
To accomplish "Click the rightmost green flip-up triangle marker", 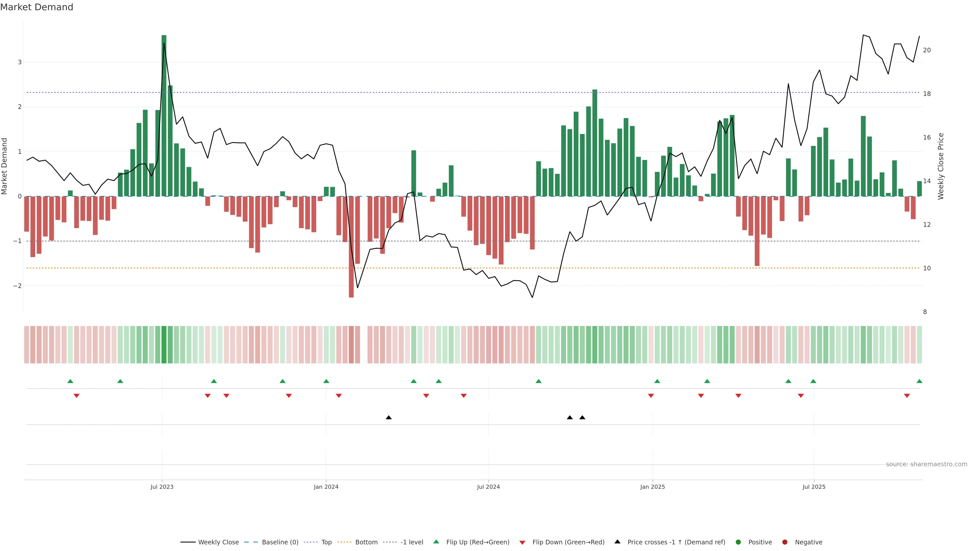I will click(920, 381).
